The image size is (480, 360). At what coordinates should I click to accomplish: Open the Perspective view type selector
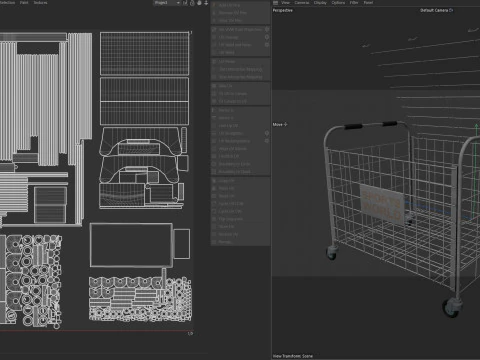click(x=283, y=10)
